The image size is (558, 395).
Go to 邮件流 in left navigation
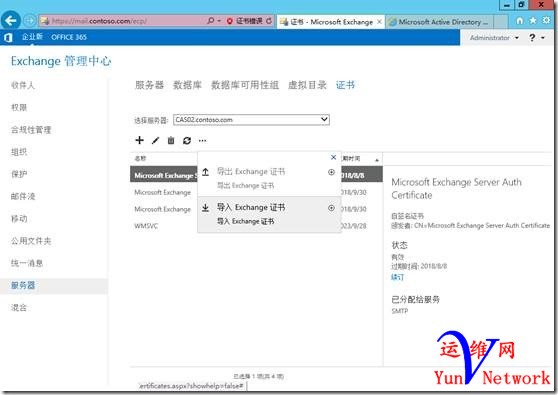click(23, 196)
